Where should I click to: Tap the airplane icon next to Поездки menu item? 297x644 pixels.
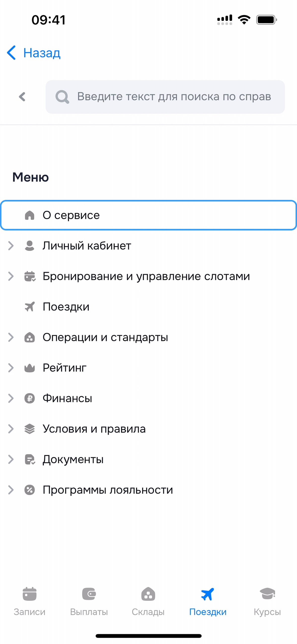29,307
